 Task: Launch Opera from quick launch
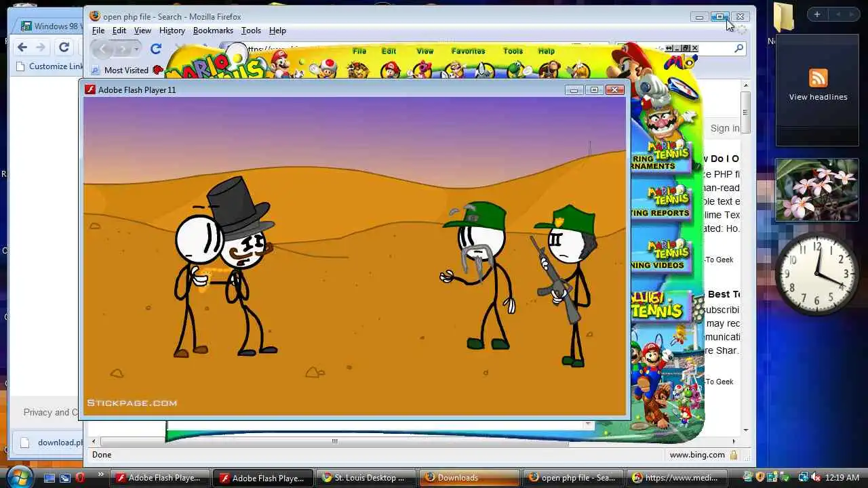click(80, 478)
